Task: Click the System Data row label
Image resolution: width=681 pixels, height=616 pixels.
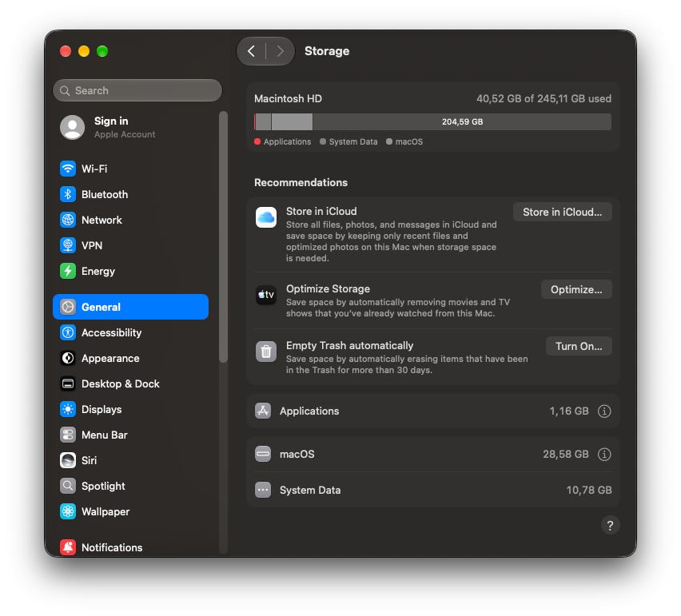Action: (x=310, y=490)
